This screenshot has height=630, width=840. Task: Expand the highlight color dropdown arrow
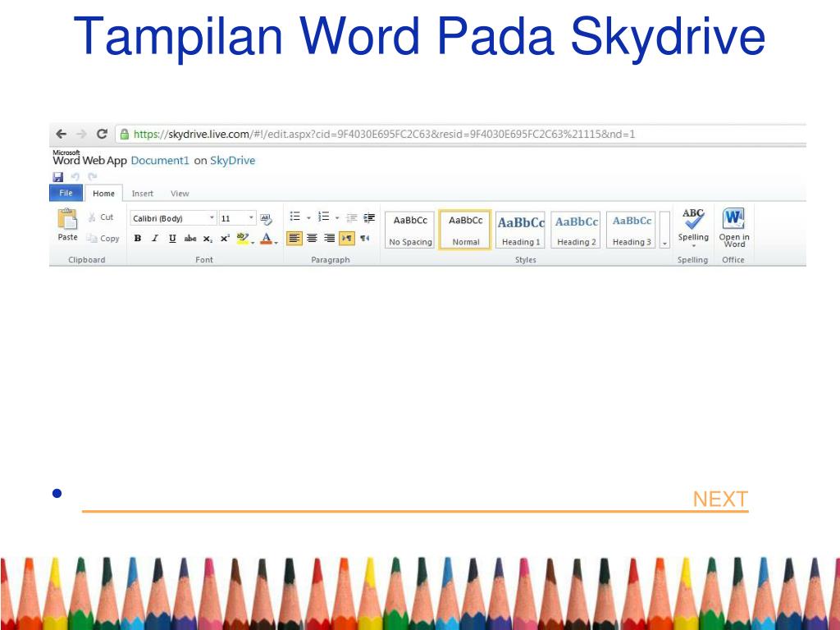pyautogui.click(x=253, y=242)
